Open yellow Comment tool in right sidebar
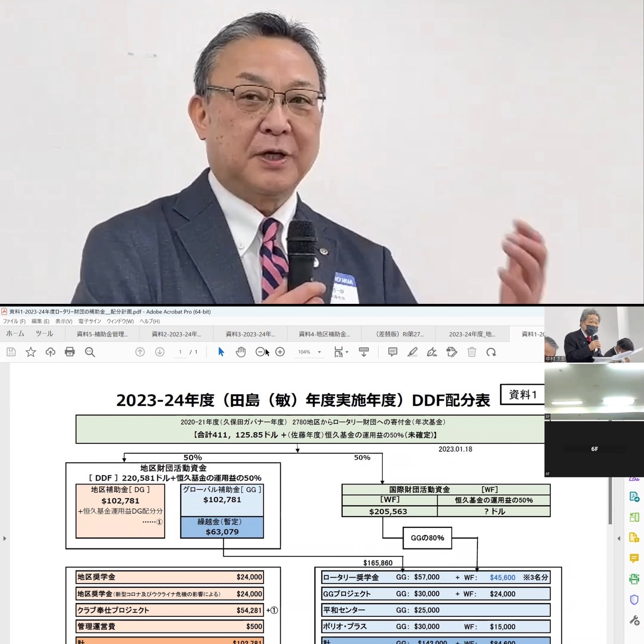Image resolution: width=644 pixels, height=644 pixels. (634, 558)
